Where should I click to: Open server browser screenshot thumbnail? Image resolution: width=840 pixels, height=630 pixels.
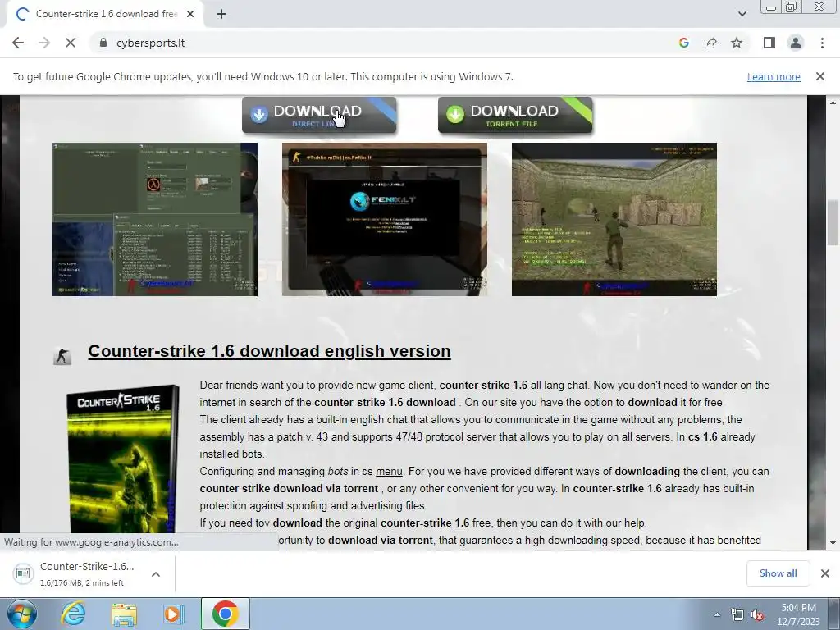pyautogui.click(x=155, y=219)
